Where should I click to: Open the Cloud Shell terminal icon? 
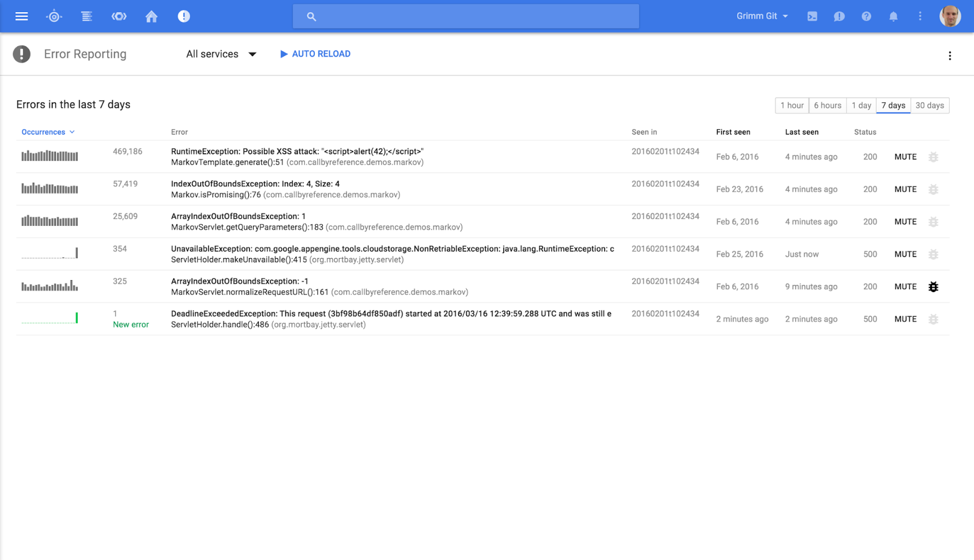point(812,16)
